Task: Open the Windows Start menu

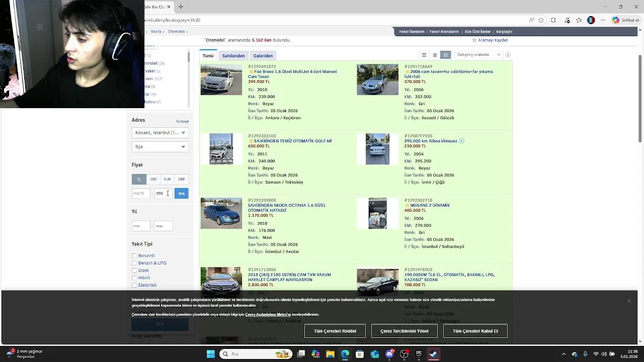Action: (x=211, y=354)
